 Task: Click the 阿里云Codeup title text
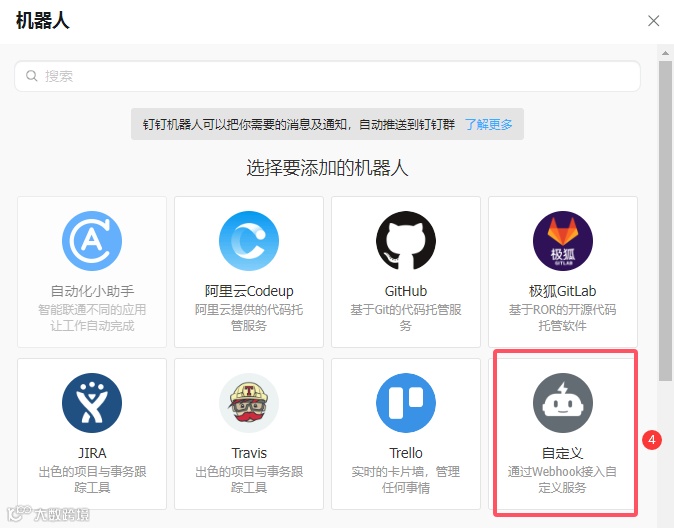[249, 291]
